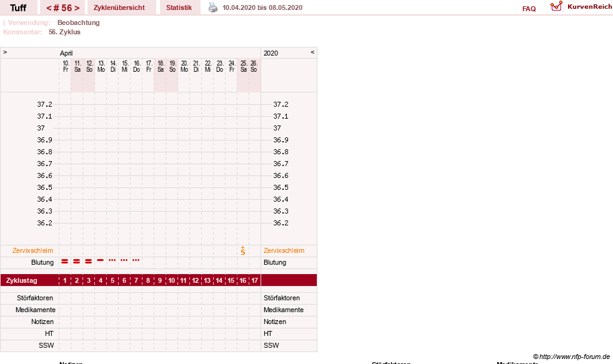Click the left Notizen row label
This screenshot has height=364, width=613.
coord(42,322)
